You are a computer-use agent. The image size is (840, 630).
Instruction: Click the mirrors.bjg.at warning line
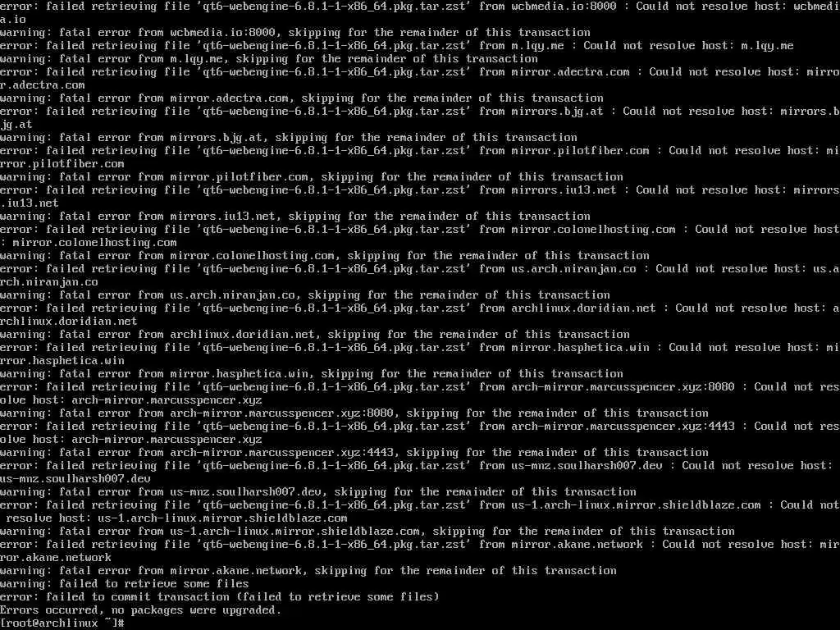(288, 137)
